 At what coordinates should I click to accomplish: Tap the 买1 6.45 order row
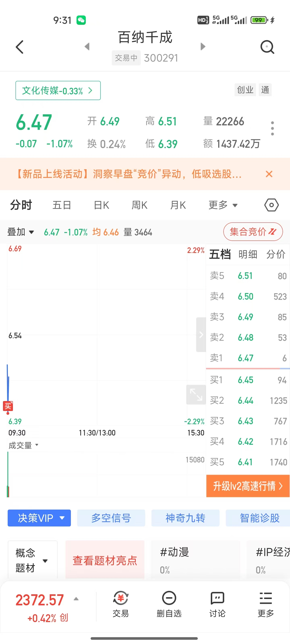(248, 380)
